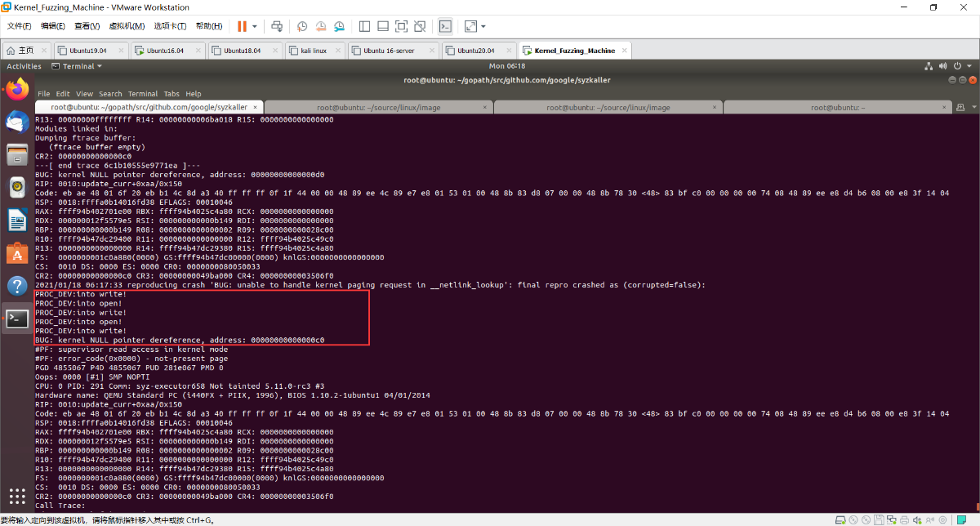Revert VM to previous snapshot icon
Screen dimensions: 980x526
[320, 26]
